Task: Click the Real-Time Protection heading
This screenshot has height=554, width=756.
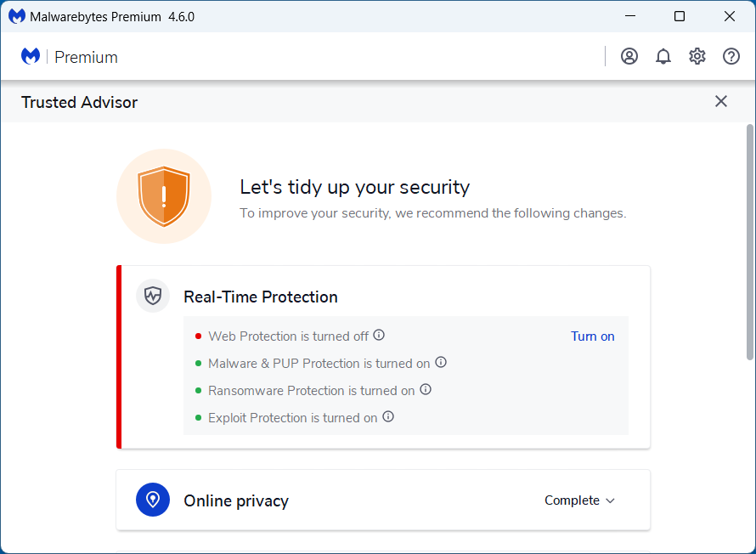Action: coord(261,297)
